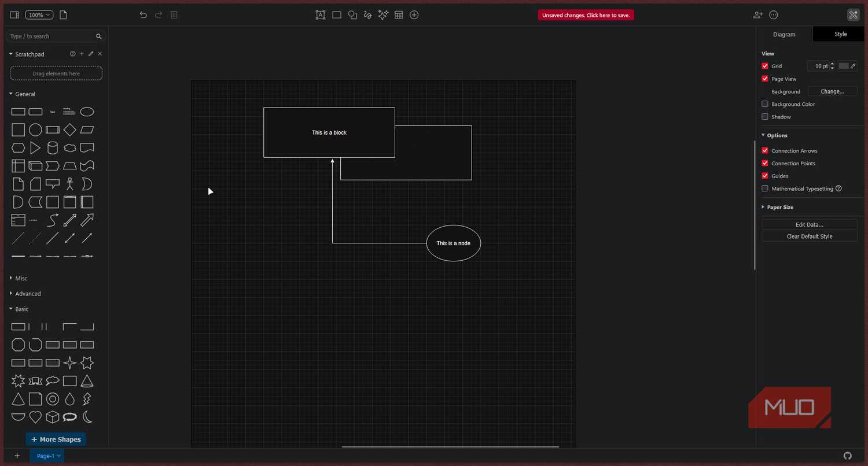Enable the Mathematical Typesetting checkbox
This screenshot has width=868, height=466.
pos(765,188)
